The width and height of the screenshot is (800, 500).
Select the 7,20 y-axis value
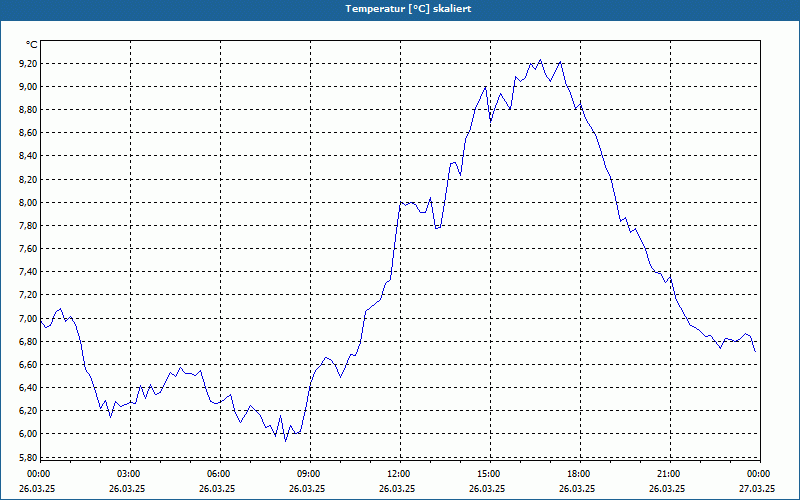click(28, 295)
